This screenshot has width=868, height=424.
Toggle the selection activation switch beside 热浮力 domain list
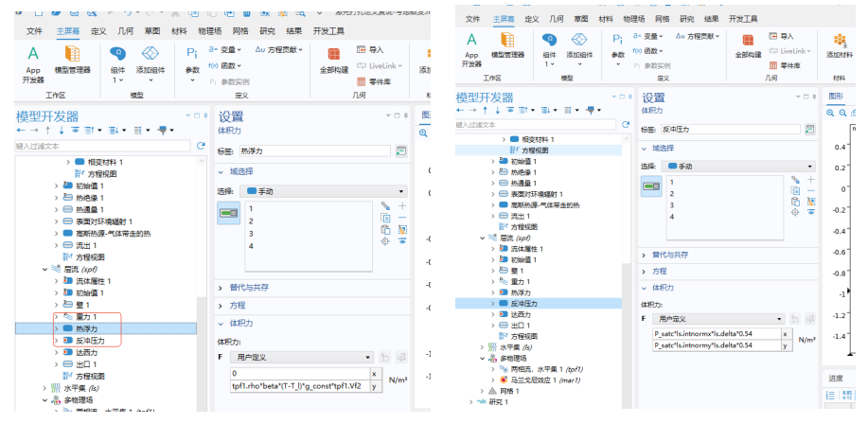point(229,215)
